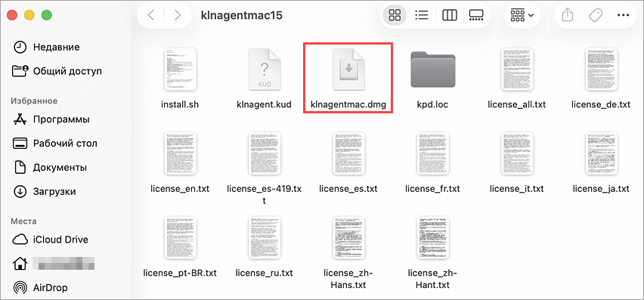
Task: Select the license_ja.txt file icon
Action: 601,154
